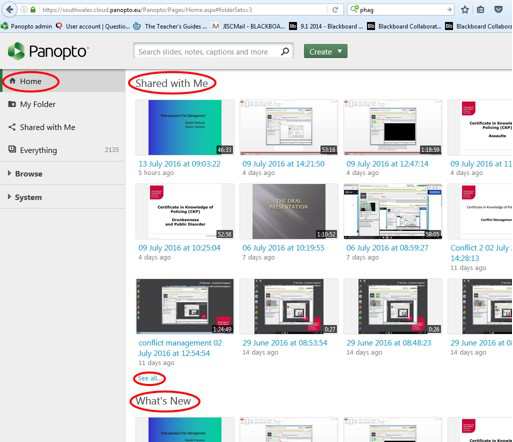The image size is (513, 442).
Task: Open thumbnail of 09 July 2016 at 14:21:50
Action: [x=288, y=127]
